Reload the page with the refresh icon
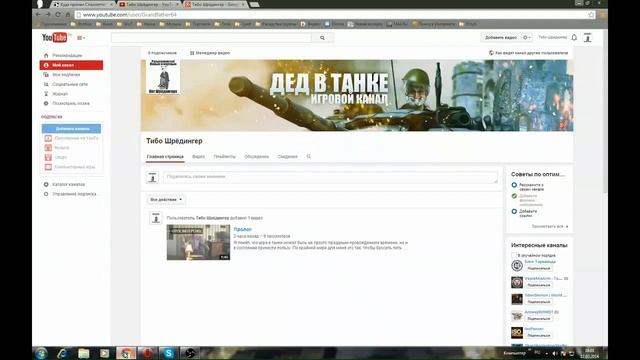The image size is (640, 360). point(58,14)
